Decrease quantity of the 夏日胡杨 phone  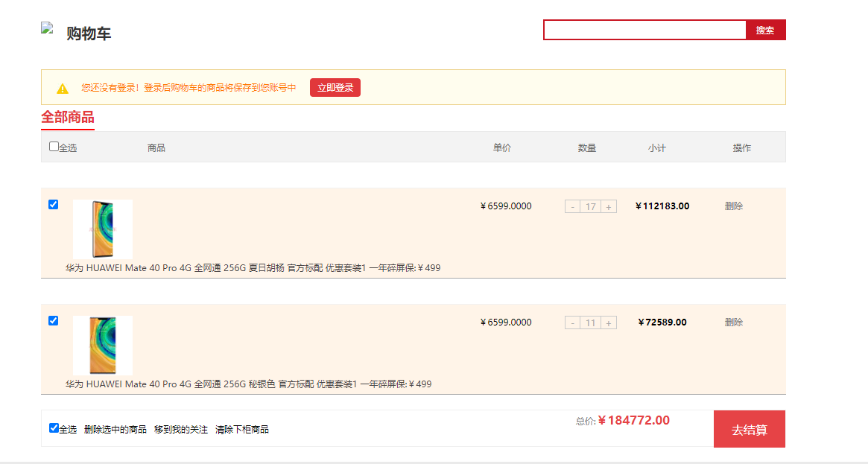[x=572, y=207]
